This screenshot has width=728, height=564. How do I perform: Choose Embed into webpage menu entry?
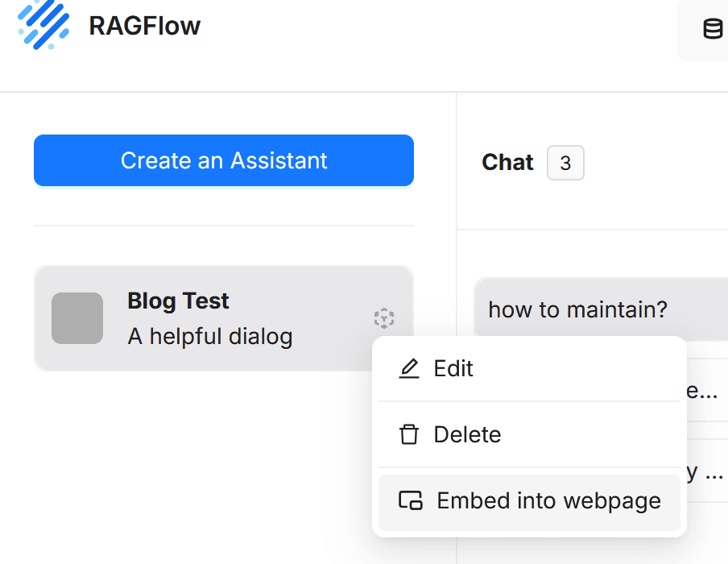coord(548,500)
